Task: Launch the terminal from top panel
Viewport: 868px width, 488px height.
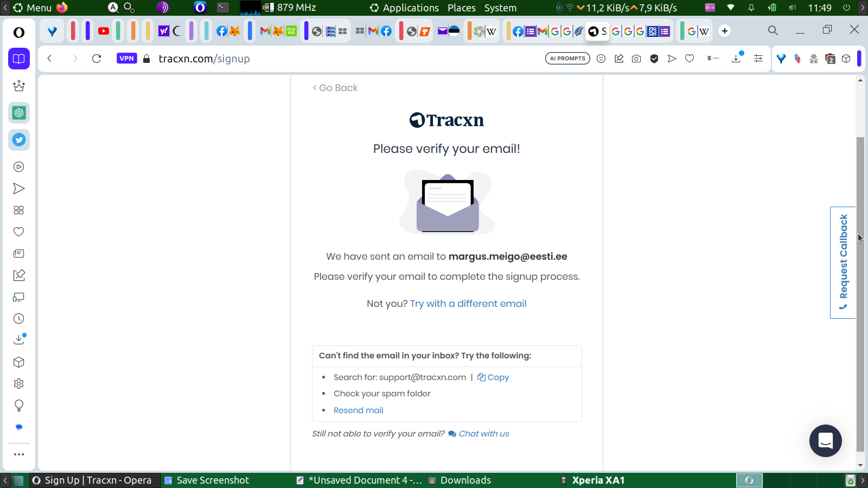Action: [223, 8]
